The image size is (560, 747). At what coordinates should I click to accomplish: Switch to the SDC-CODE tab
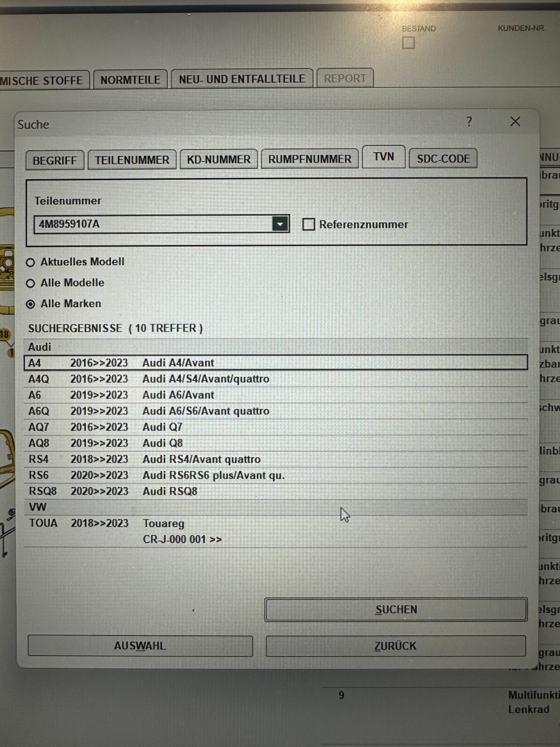point(443,159)
